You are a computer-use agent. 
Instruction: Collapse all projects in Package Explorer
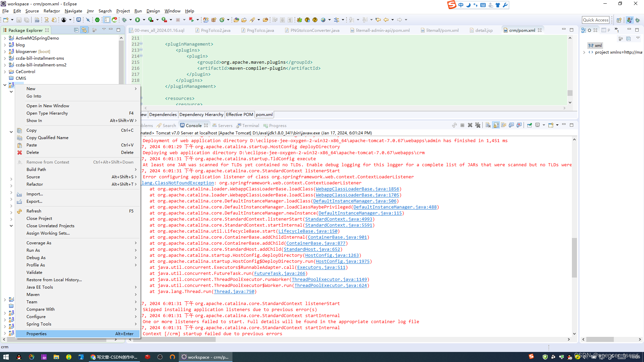click(76, 30)
